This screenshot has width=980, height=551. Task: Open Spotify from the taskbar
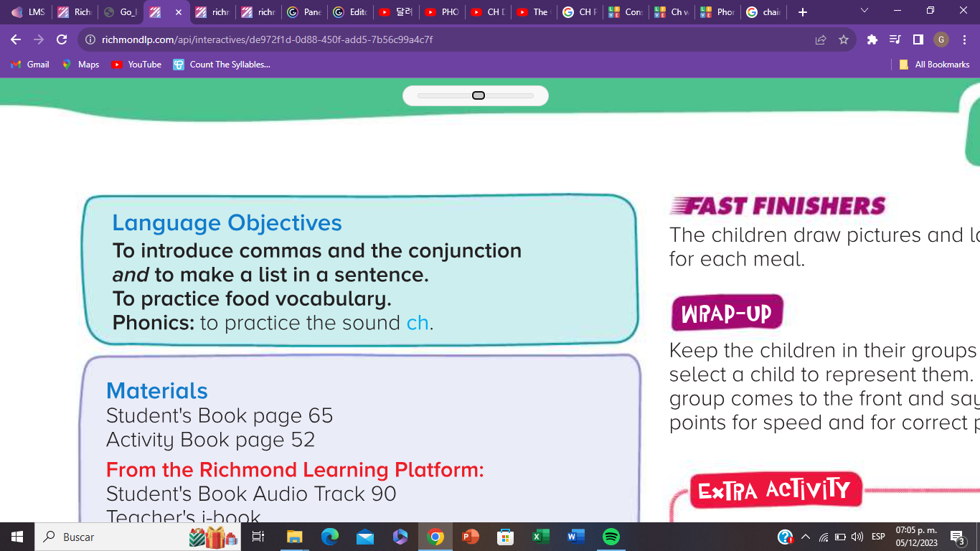pyautogui.click(x=609, y=537)
